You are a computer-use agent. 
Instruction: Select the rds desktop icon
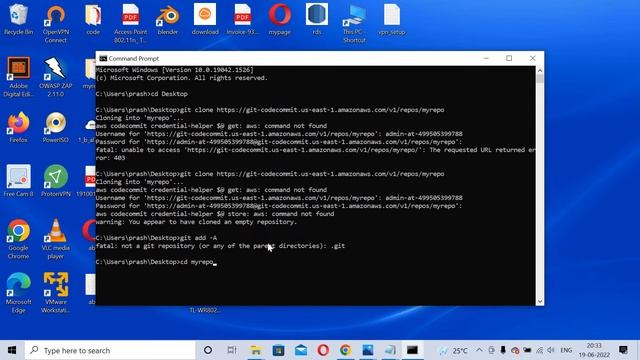[x=317, y=19]
